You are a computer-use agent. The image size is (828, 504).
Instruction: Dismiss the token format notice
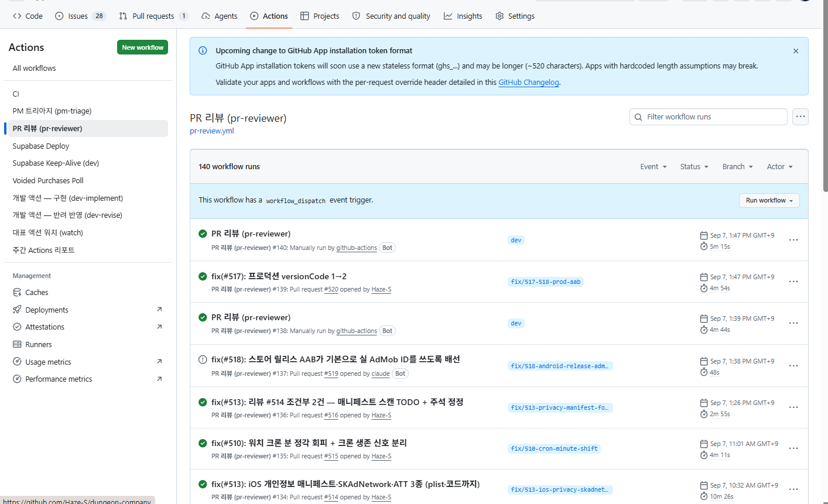click(796, 51)
